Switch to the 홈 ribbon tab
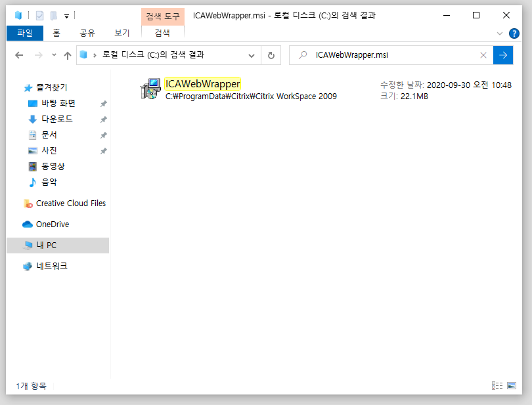The width and height of the screenshot is (532, 405). pyautogui.click(x=56, y=33)
